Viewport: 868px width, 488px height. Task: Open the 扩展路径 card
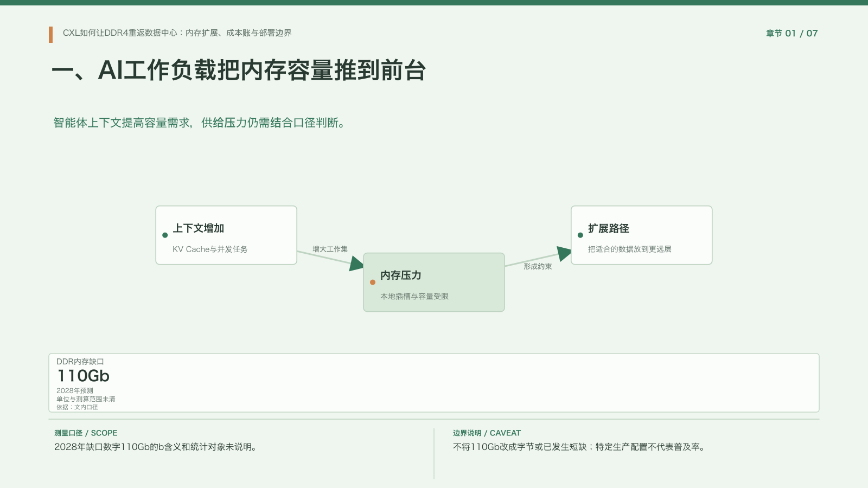[x=642, y=235]
